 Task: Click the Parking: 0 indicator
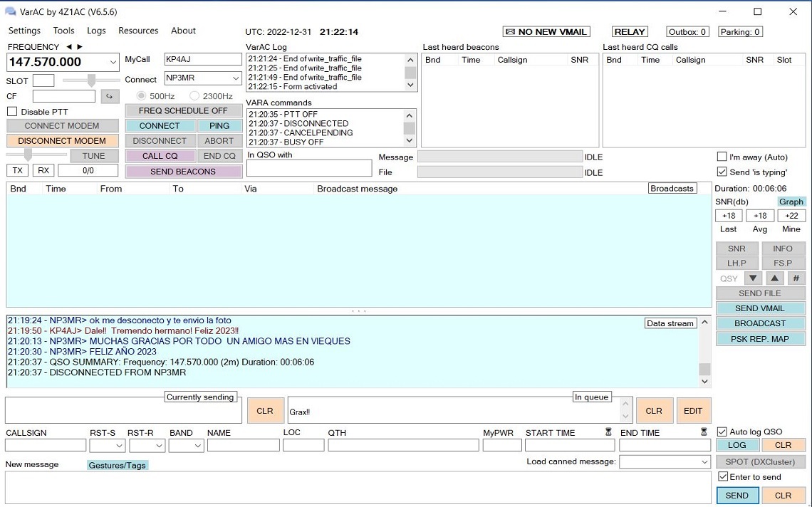point(740,31)
